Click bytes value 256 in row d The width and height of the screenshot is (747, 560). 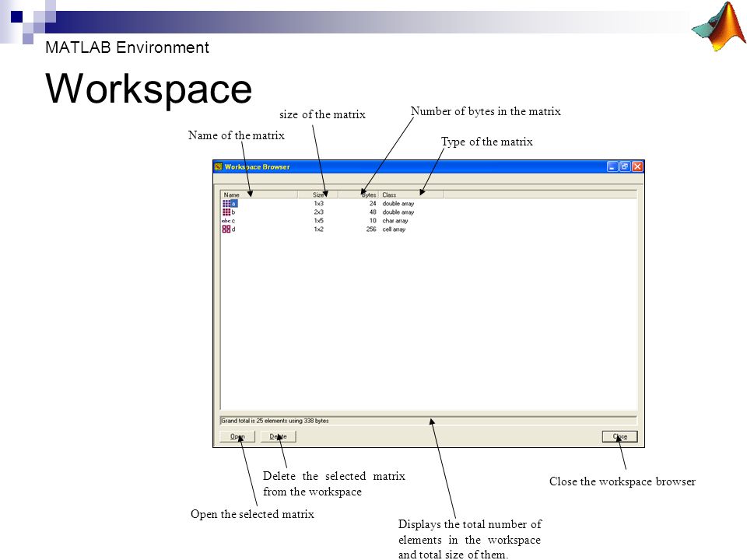(x=371, y=229)
